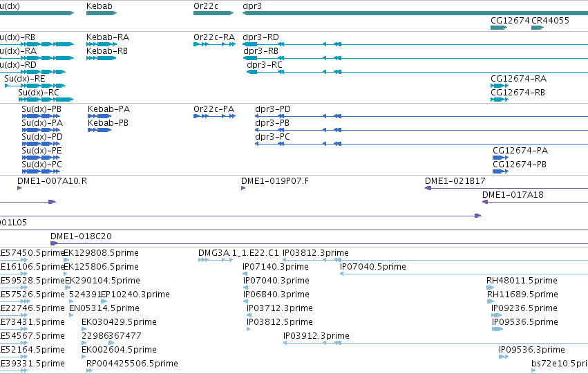The image size is (588, 374).
Task: Click the DME1-018C20 clone label
Action: 81,236
